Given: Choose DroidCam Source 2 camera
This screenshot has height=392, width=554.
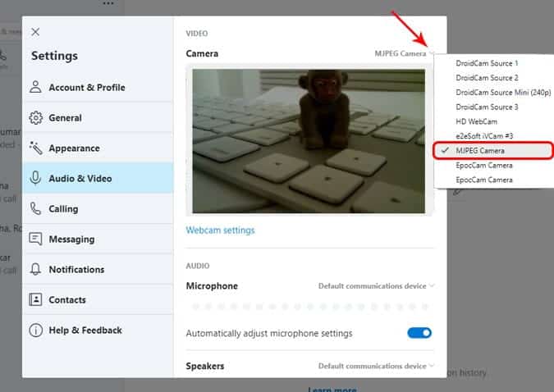Looking at the screenshot, I should [x=493, y=78].
